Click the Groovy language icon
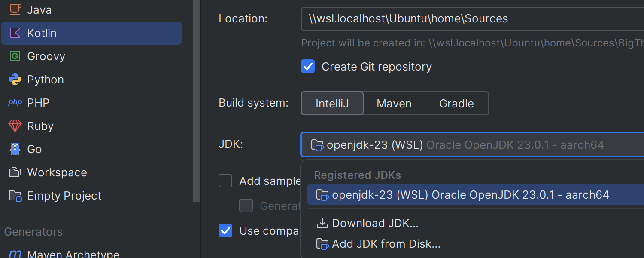This screenshot has width=644, height=258. tap(15, 56)
